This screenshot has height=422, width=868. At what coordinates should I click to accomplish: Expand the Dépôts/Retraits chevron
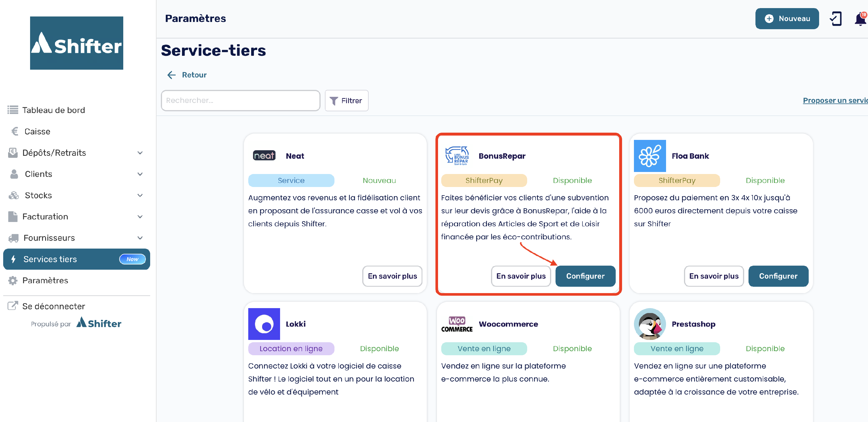coord(140,153)
